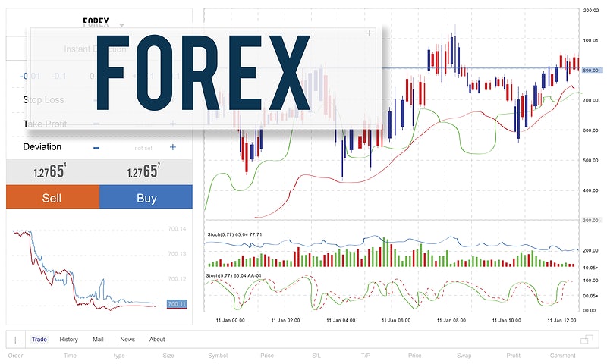Click the Deviation 'not set' value field
Viewport: 607px width, 364px height.
click(143, 148)
